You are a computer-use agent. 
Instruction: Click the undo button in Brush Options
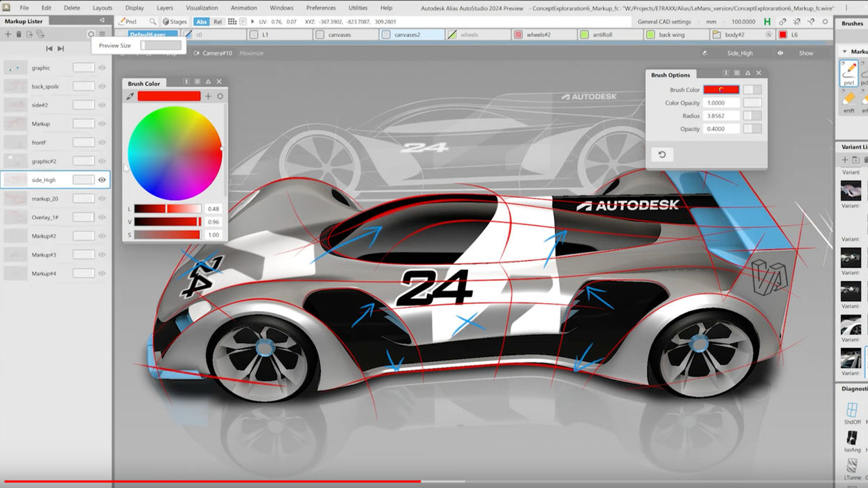[661, 154]
